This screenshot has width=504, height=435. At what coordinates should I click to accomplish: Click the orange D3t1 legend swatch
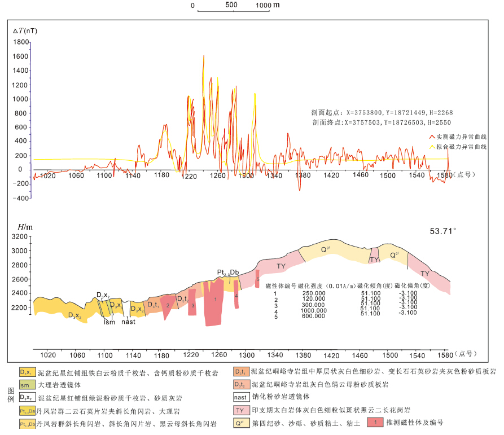coord(240,372)
